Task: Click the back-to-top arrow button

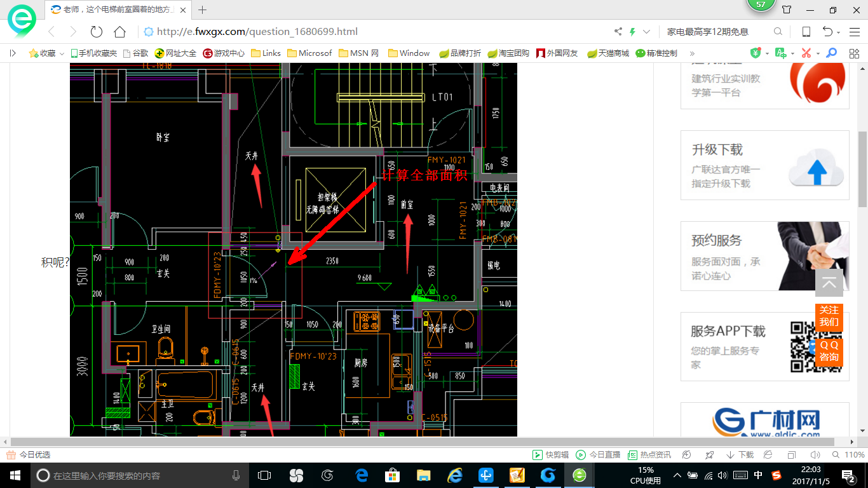Action: [x=829, y=283]
